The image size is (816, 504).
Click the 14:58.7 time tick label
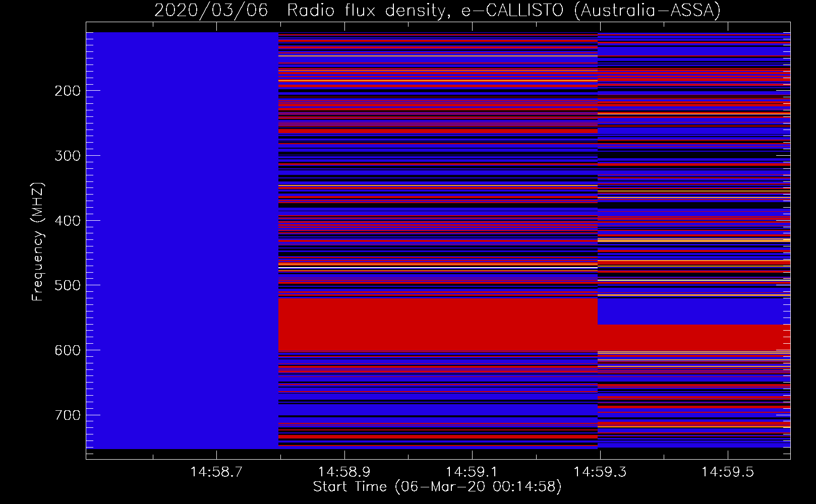click(216, 472)
